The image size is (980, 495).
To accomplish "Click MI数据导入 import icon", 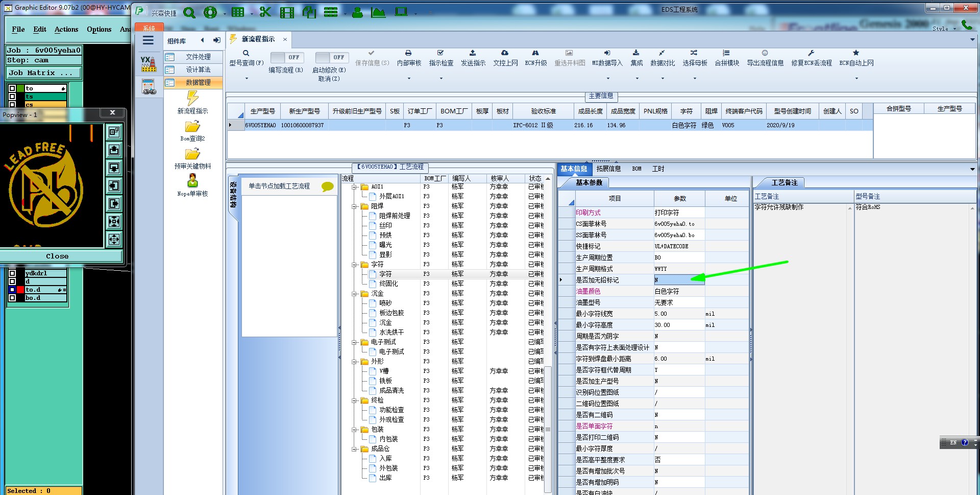I will [607, 53].
